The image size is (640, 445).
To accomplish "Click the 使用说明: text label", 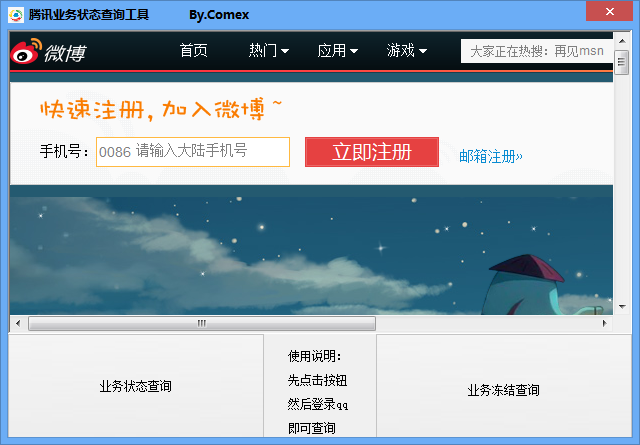I will tap(314, 356).
